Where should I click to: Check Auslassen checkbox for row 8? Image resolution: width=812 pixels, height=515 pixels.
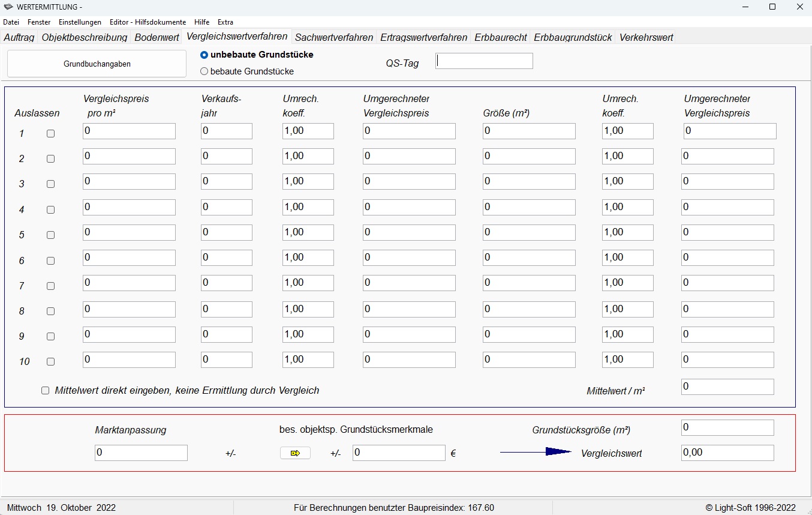click(x=50, y=311)
